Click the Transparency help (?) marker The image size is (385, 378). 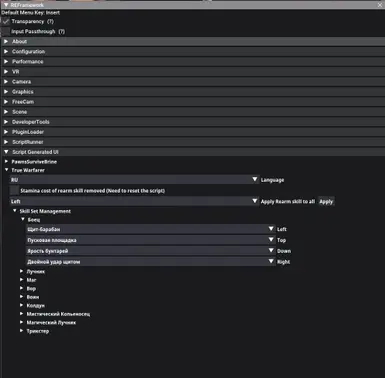(x=50, y=21)
